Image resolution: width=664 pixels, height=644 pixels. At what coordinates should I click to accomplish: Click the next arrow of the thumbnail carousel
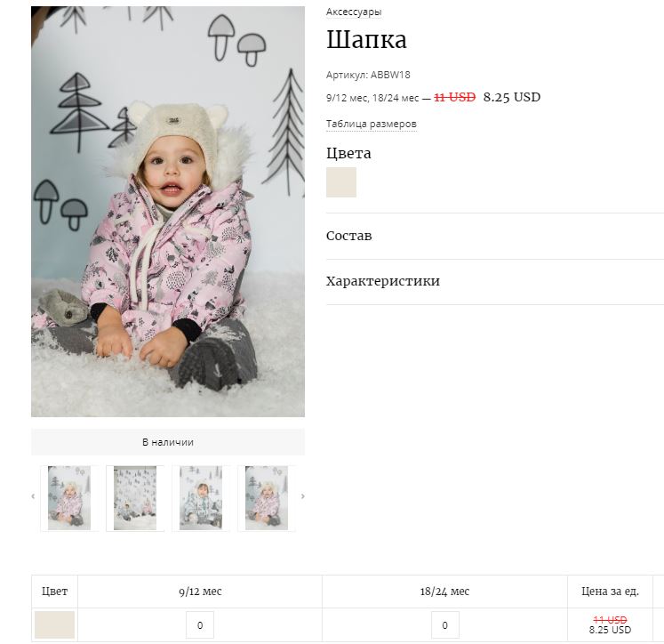302,496
